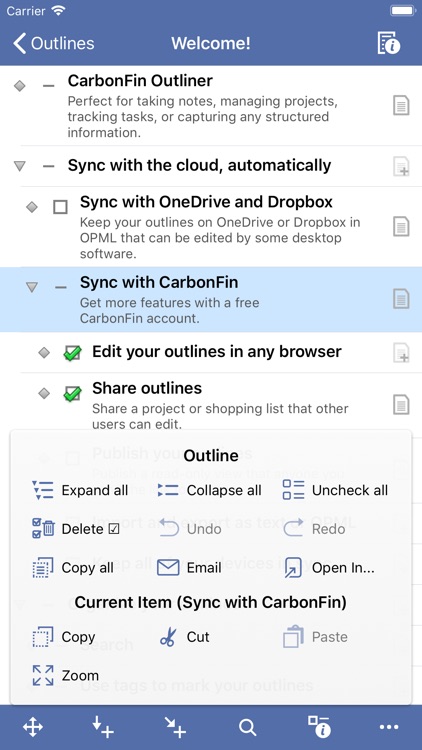Tap the Welcome! title

click(x=211, y=44)
